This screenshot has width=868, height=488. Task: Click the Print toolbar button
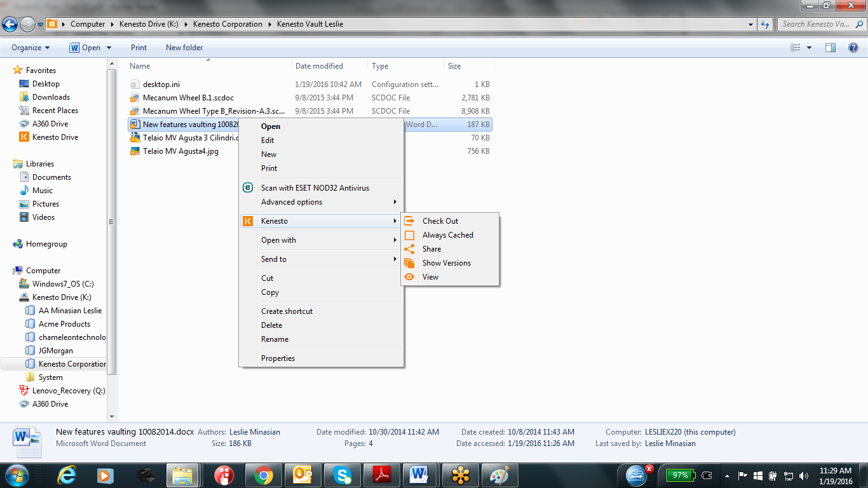139,48
